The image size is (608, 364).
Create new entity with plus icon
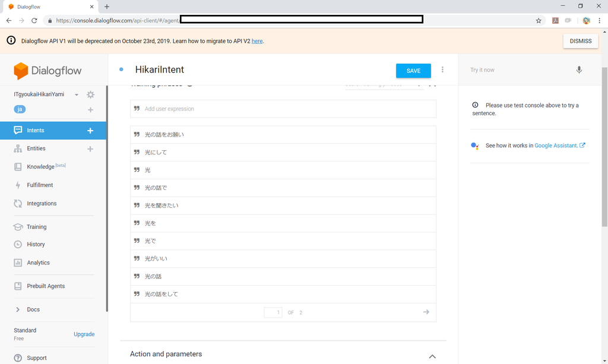(x=90, y=149)
